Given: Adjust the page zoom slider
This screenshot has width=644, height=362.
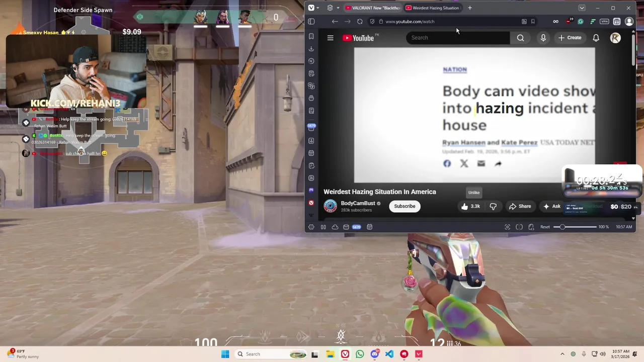Looking at the screenshot, I should tap(575, 227).
